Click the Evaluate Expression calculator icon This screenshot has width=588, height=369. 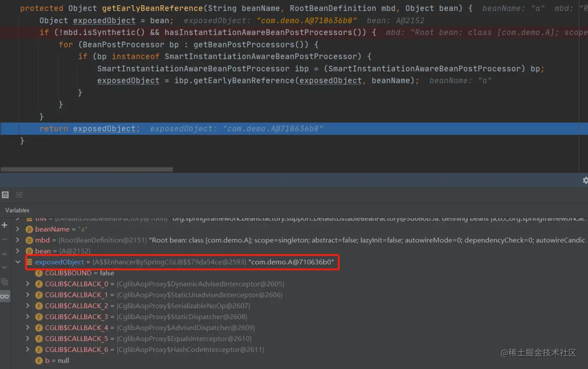5,194
